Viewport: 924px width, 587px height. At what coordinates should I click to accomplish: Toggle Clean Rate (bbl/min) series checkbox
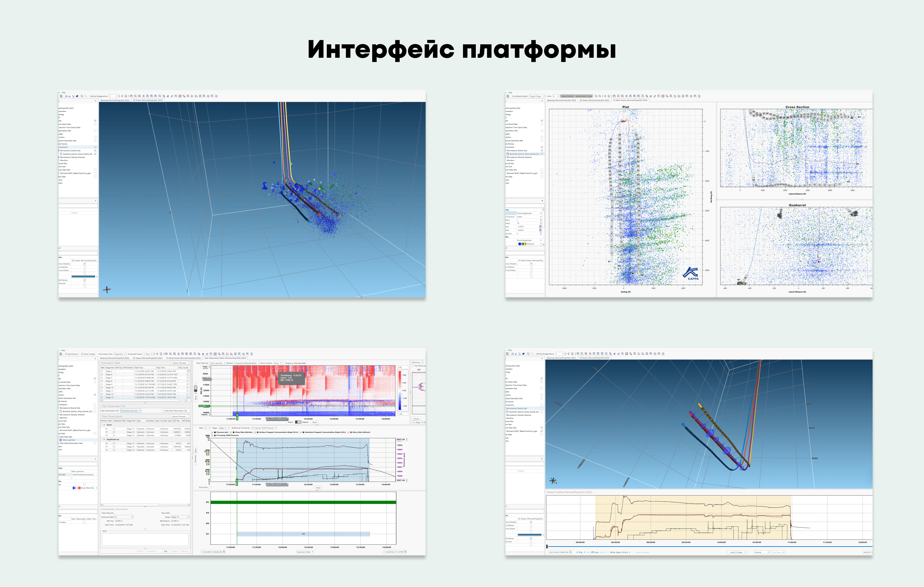231,432
